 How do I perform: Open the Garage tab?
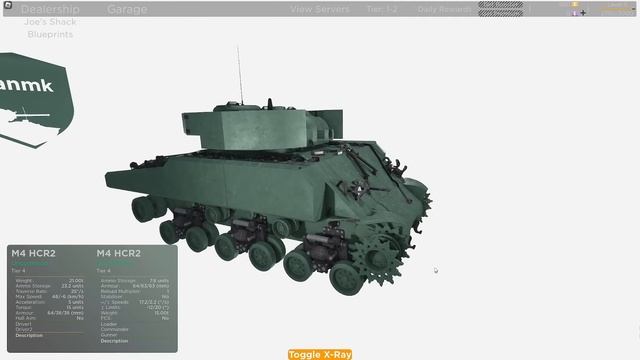(127, 9)
